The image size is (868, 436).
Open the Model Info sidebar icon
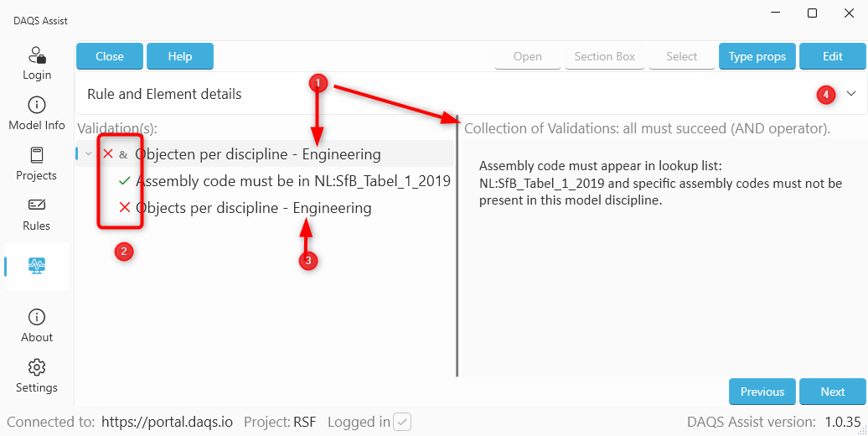click(x=37, y=106)
